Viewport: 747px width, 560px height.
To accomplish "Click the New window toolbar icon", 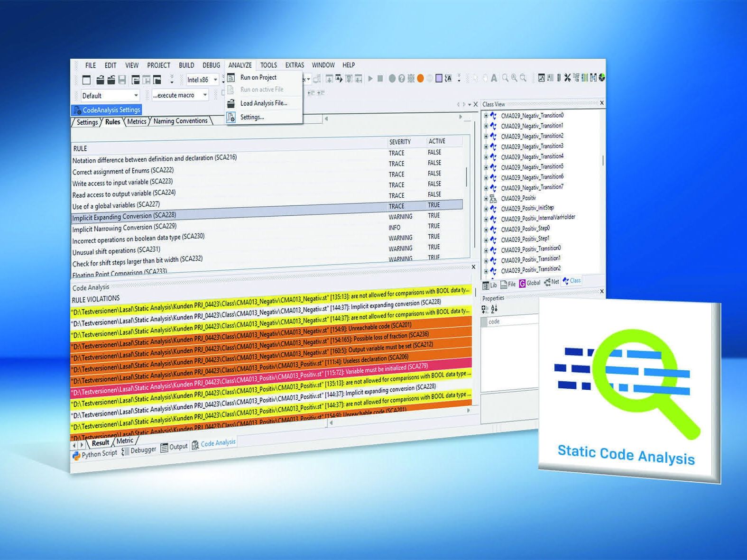I will coord(86,80).
